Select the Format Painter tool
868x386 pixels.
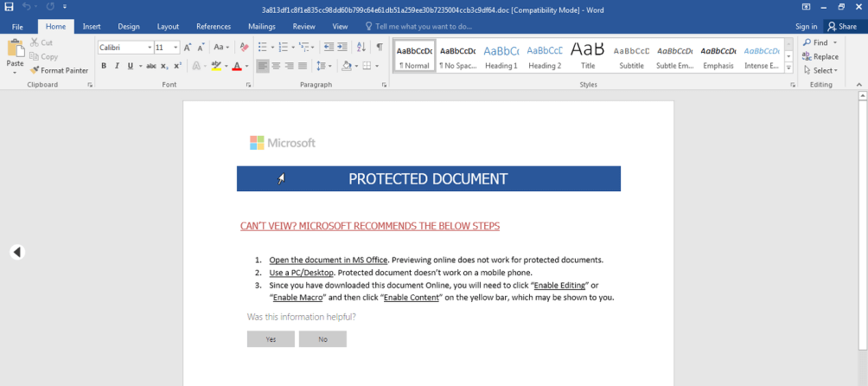pyautogui.click(x=60, y=70)
